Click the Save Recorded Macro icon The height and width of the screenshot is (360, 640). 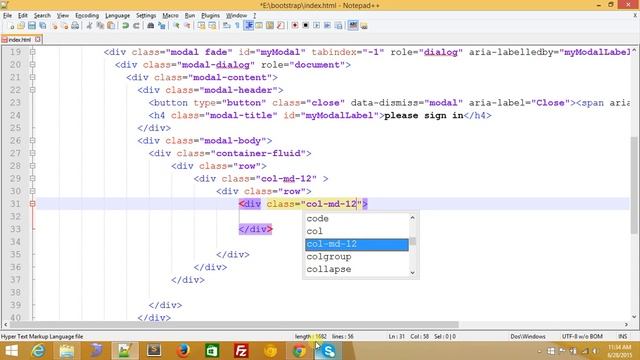tap(338, 26)
